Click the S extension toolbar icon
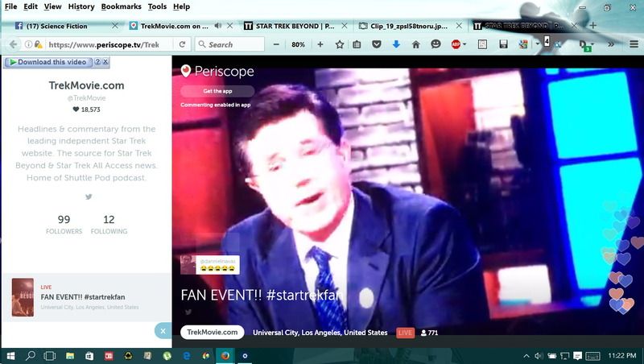 click(482, 44)
